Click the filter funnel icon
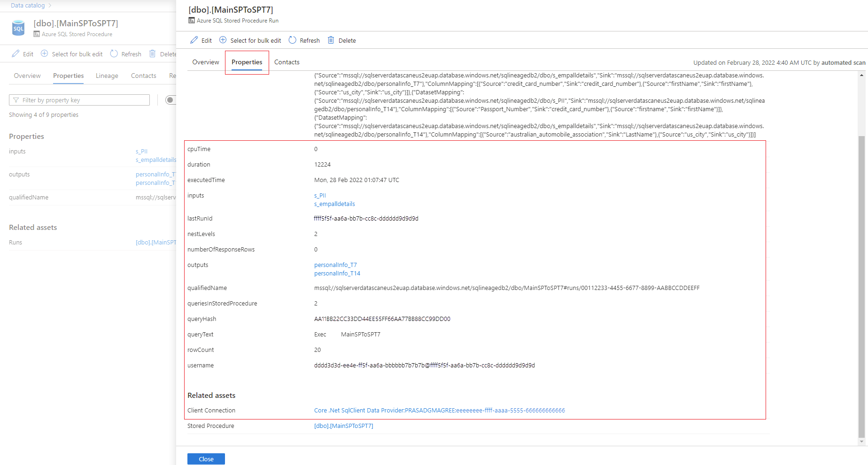The width and height of the screenshot is (868, 465). [x=16, y=100]
